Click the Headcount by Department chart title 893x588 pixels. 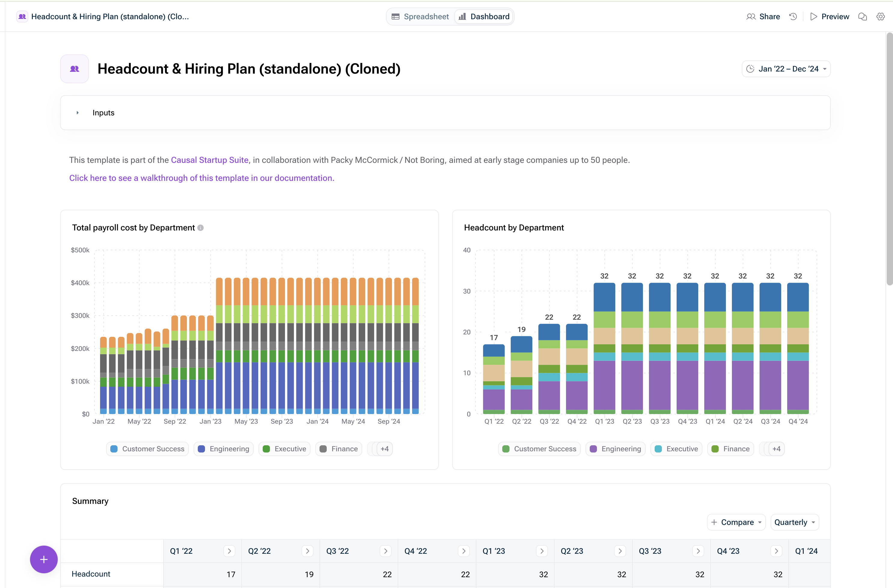514,228
